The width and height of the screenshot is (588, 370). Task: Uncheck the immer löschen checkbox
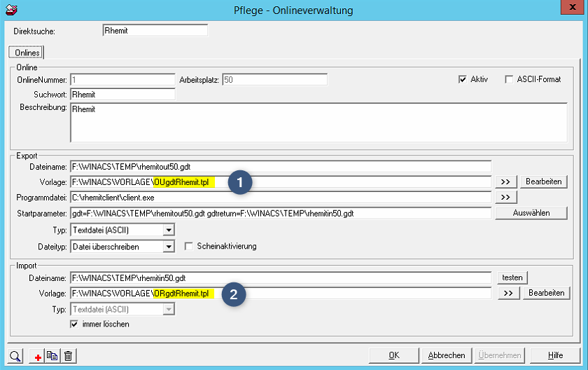[74, 324]
